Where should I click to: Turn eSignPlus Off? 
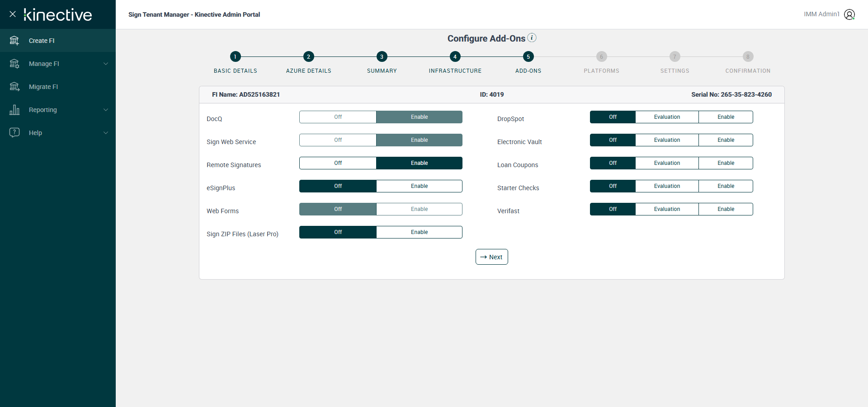point(338,186)
